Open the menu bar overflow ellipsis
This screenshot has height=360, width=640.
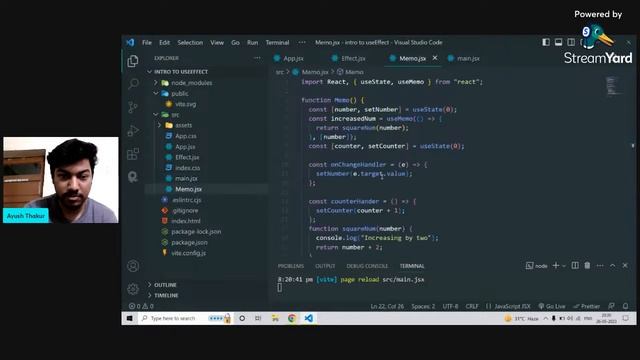302,42
